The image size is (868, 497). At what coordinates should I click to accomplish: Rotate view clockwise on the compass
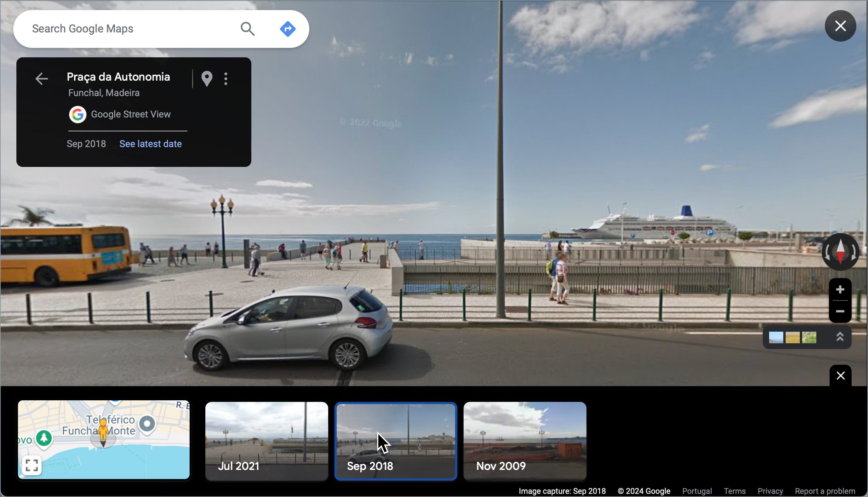(x=854, y=252)
